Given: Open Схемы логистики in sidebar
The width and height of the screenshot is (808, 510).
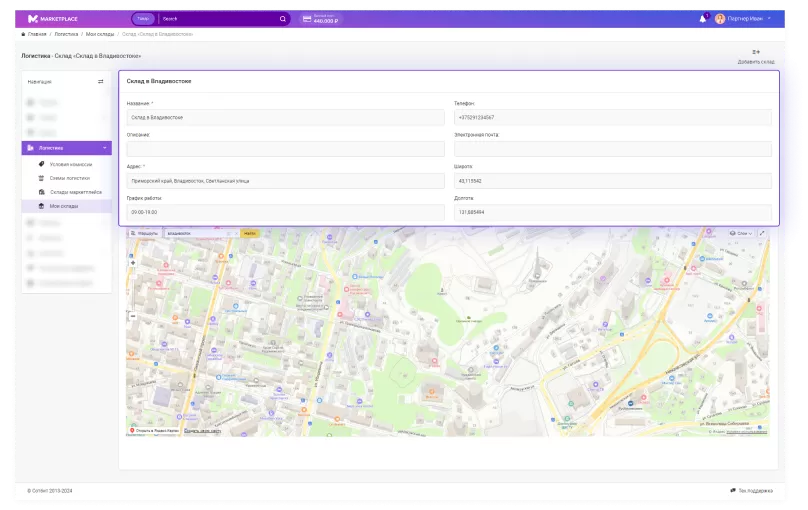Looking at the screenshot, I should (x=69, y=178).
